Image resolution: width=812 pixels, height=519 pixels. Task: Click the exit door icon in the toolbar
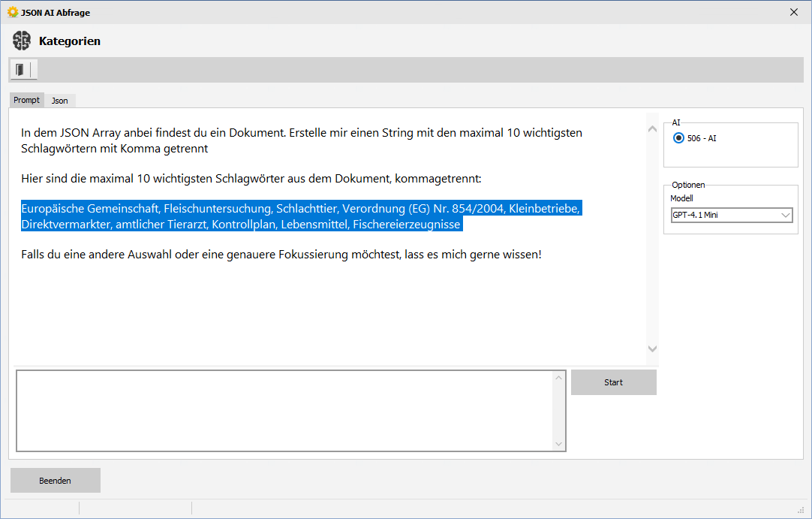point(20,70)
